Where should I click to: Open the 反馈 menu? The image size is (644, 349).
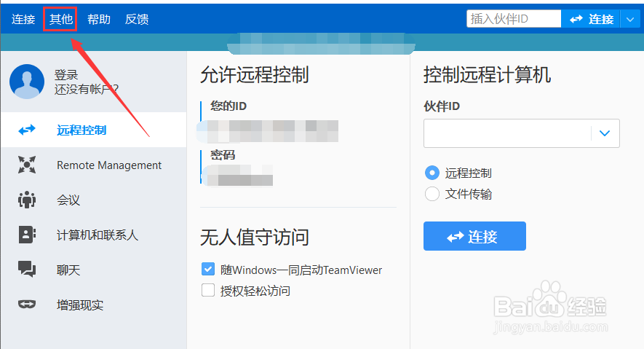(x=137, y=20)
